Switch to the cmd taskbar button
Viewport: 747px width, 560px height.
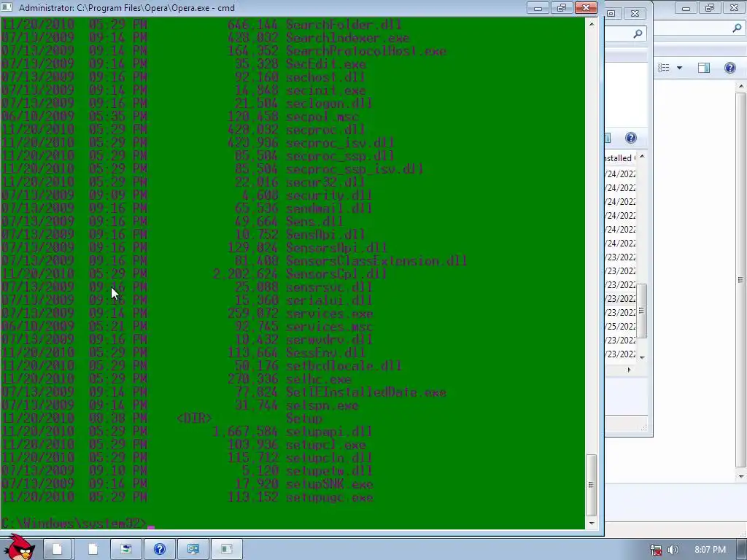pos(226,550)
